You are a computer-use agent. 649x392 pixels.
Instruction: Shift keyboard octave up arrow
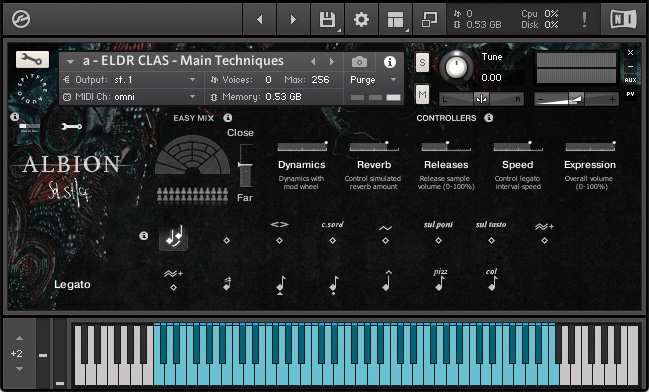tap(19, 338)
